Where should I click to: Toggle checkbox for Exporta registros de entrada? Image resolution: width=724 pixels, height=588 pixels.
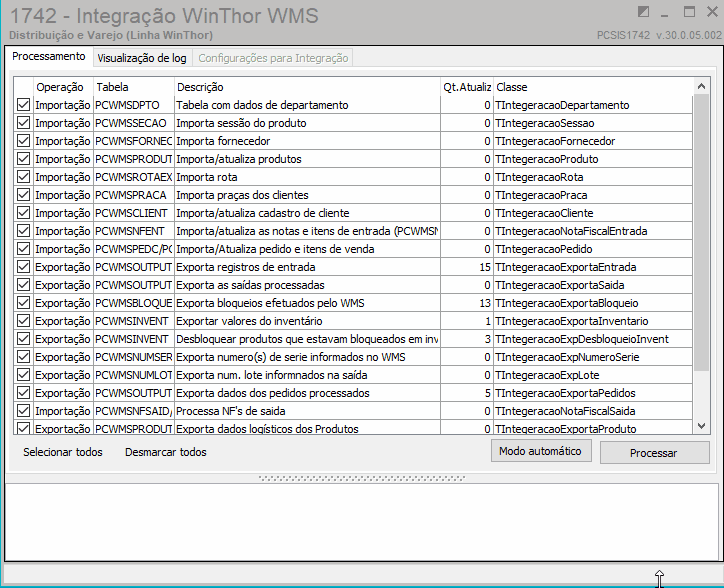(24, 267)
